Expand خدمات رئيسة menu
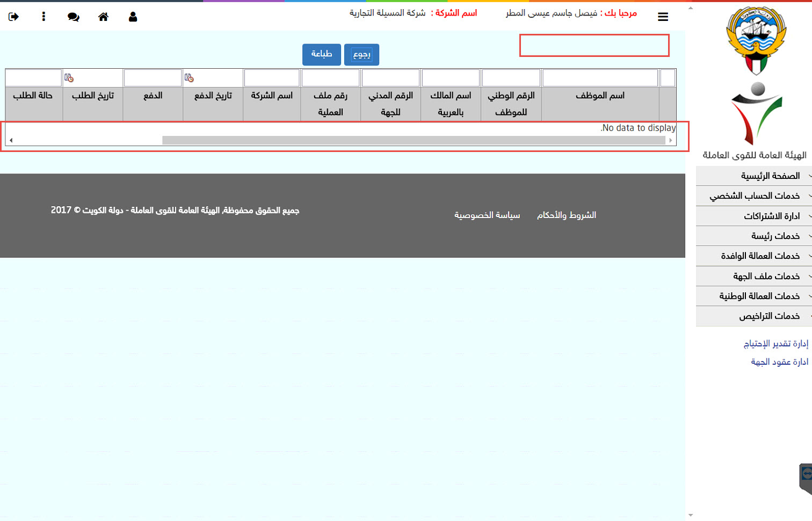Image resolution: width=812 pixels, height=521 pixels. point(754,236)
